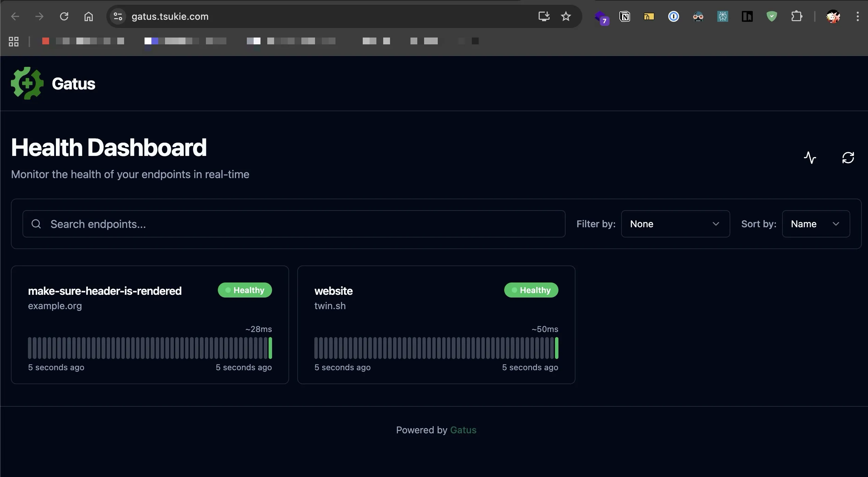Click the dashboard refresh arrows icon
The image size is (868, 477).
pos(848,158)
